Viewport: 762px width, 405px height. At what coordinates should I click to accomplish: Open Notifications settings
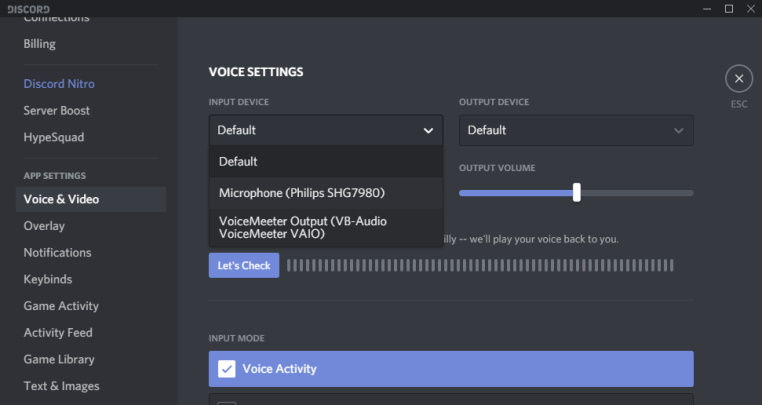point(57,253)
